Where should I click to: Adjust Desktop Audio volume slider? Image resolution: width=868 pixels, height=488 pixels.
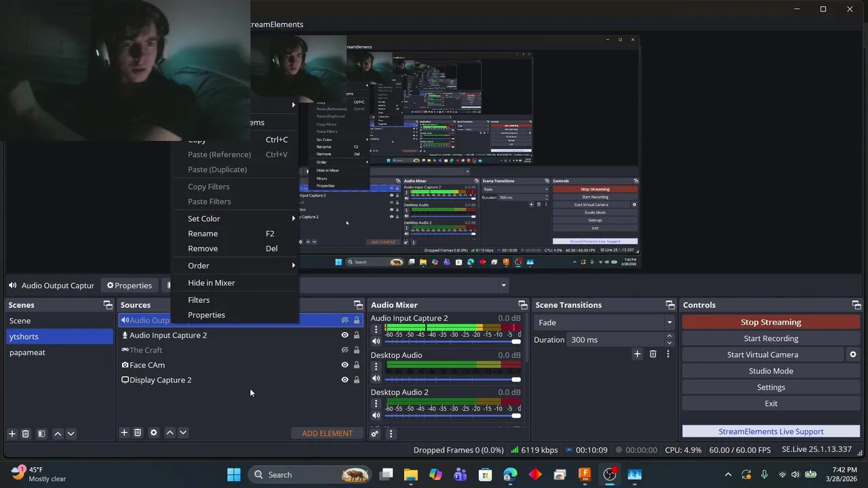[452, 378]
